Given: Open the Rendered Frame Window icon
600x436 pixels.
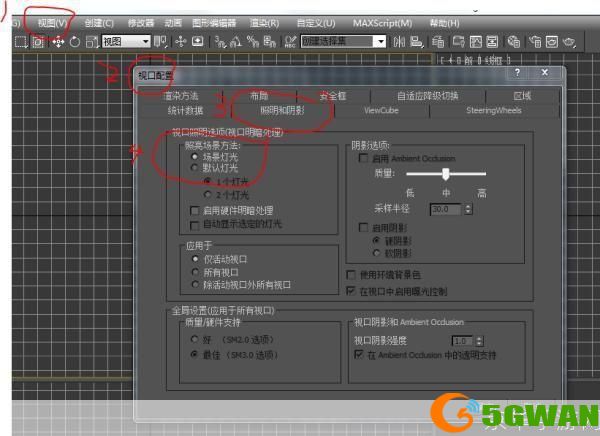Looking at the screenshot, I should tap(552, 41).
